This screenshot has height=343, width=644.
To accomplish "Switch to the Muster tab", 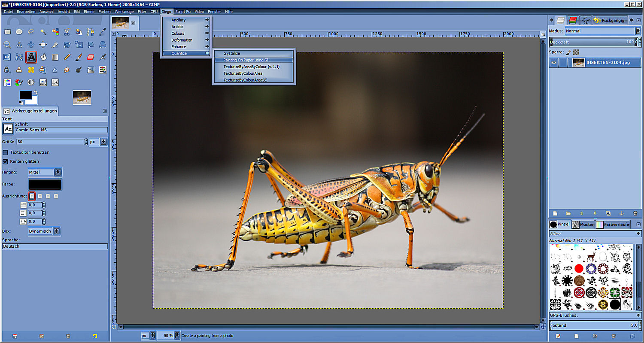I will 583,225.
